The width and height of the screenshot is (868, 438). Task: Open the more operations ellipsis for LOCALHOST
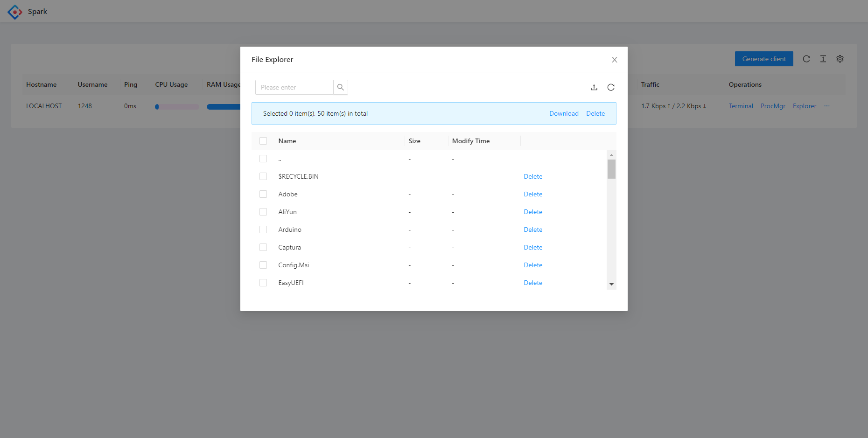pos(827,106)
